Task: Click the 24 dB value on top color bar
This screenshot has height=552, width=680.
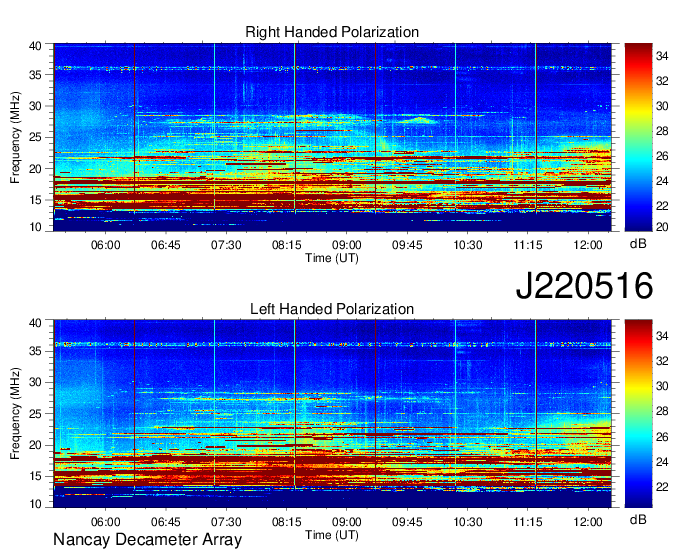Action: (x=662, y=181)
